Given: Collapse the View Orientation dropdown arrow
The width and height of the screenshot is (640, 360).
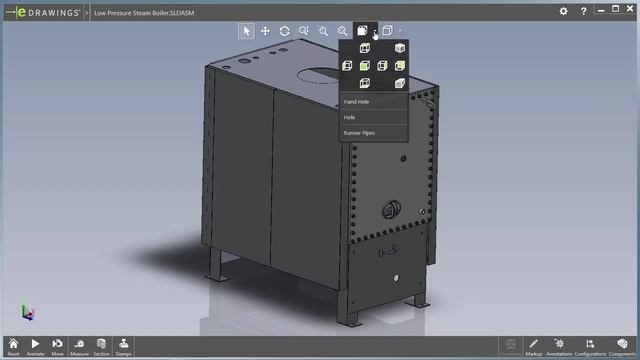Looking at the screenshot, I should (375, 31).
